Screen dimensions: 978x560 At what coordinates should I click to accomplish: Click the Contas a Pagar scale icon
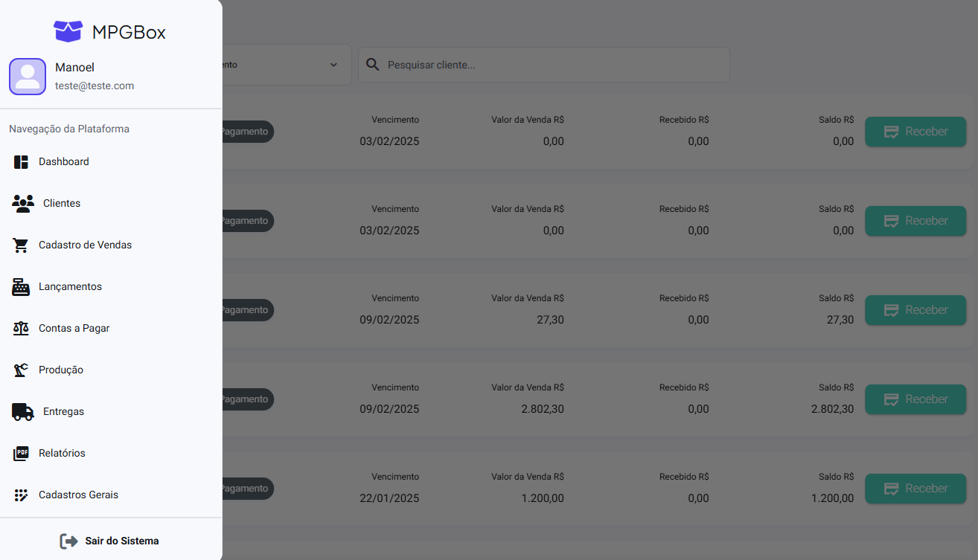pos(21,329)
